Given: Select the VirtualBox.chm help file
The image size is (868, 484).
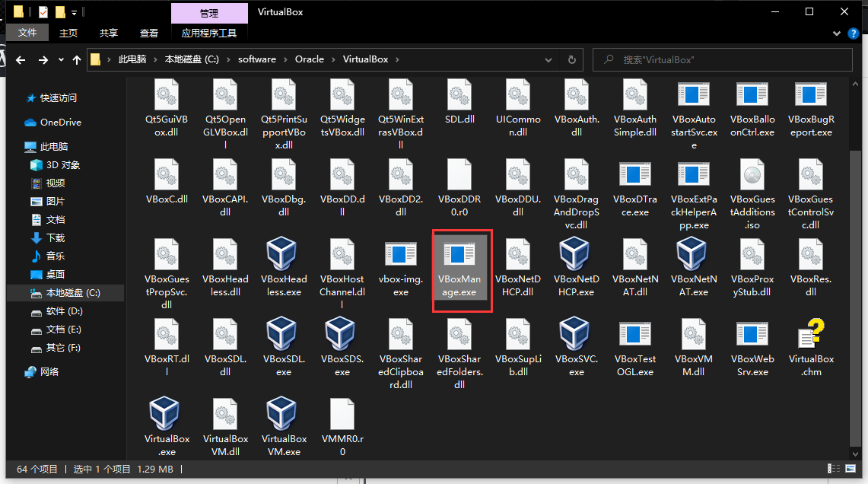Looking at the screenshot, I should click(x=811, y=335).
